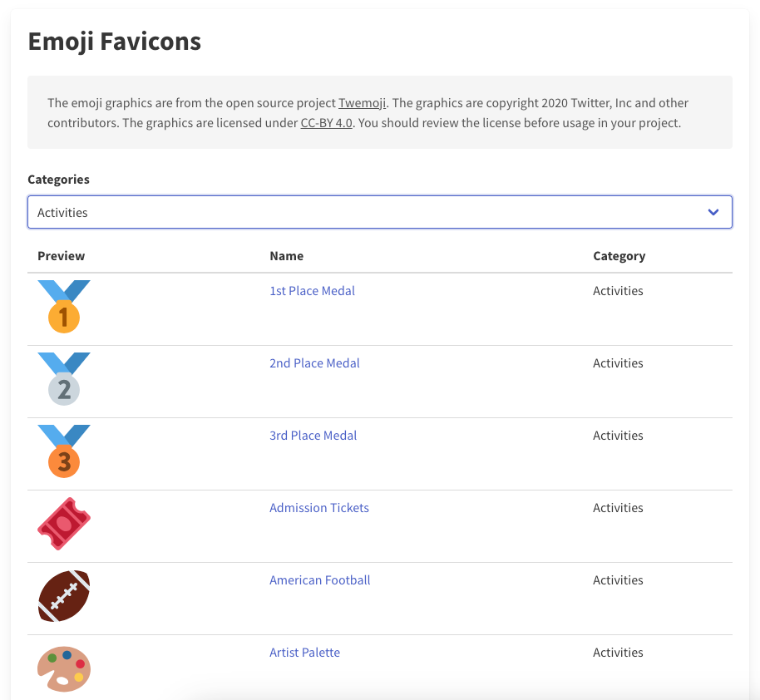Open the Twemoji project link
Viewport: 760px width, 700px height.
(x=362, y=103)
